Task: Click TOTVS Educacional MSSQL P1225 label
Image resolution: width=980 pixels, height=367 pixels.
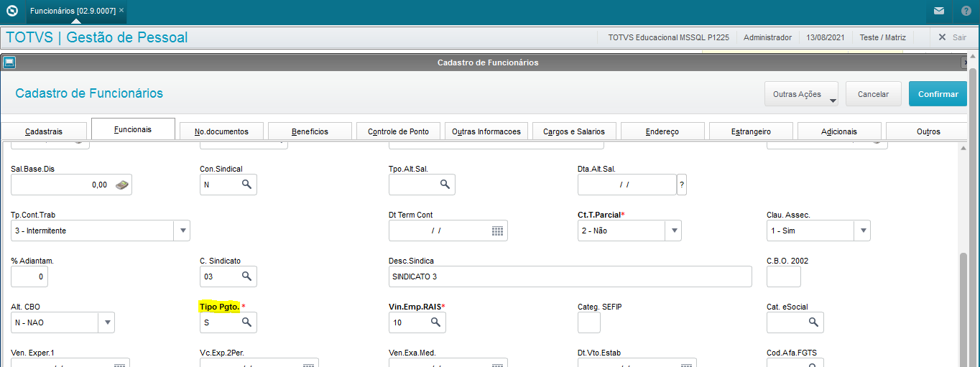Action: click(668, 37)
